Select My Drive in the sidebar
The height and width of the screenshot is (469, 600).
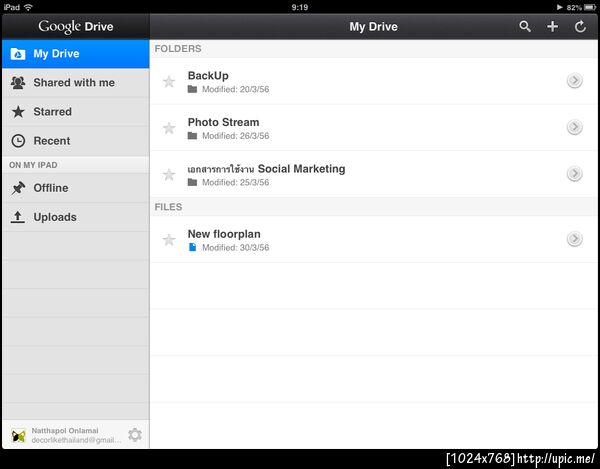point(76,54)
